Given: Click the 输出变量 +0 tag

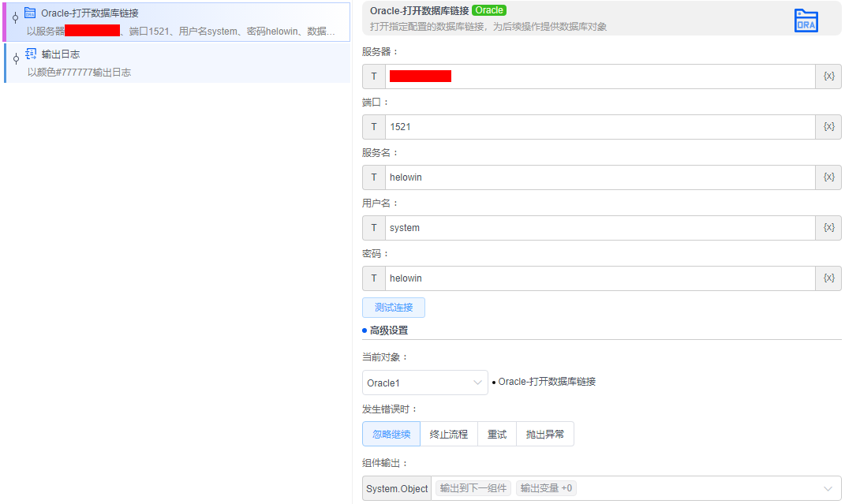Looking at the screenshot, I should tap(546, 489).
